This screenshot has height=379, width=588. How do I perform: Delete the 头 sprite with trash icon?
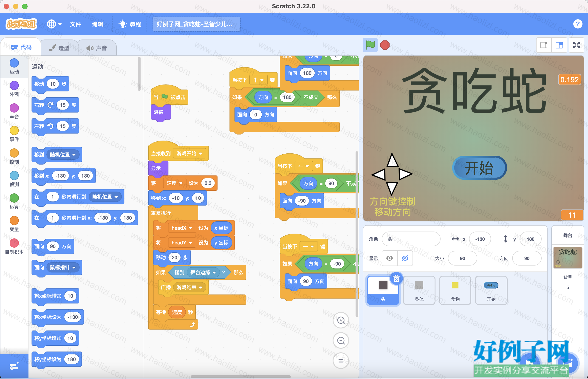coord(396,279)
